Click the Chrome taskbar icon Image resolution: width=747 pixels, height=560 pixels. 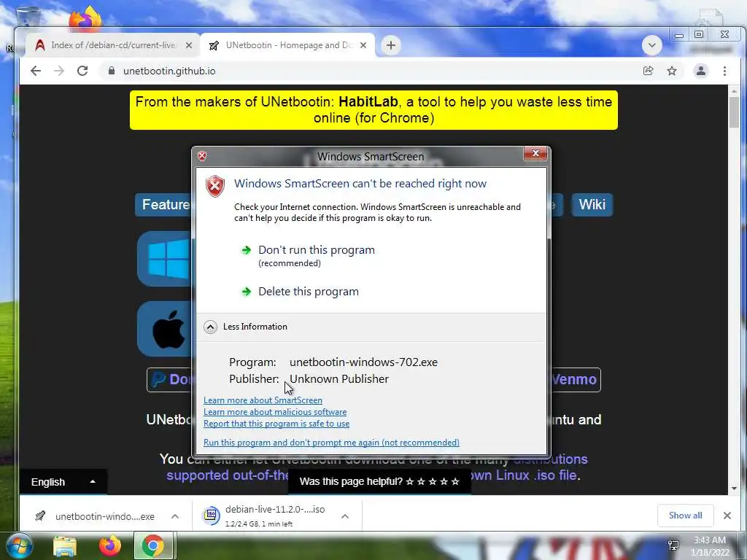(153, 545)
